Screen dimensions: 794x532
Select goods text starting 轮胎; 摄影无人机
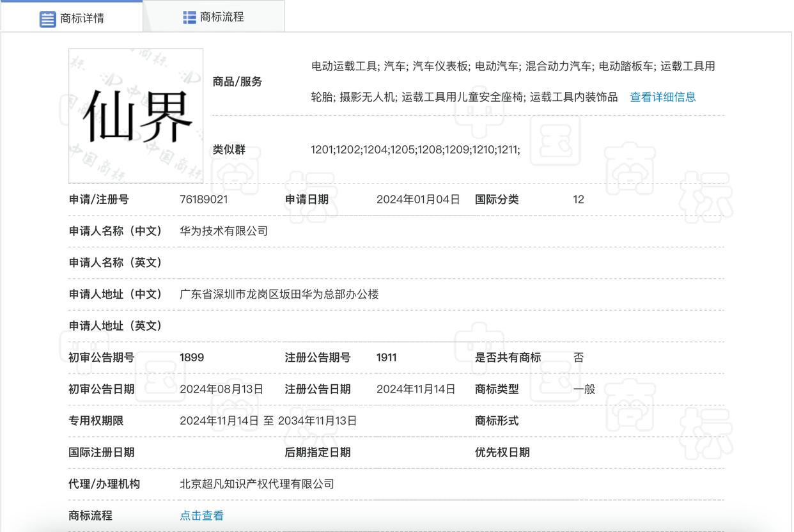coord(464,97)
